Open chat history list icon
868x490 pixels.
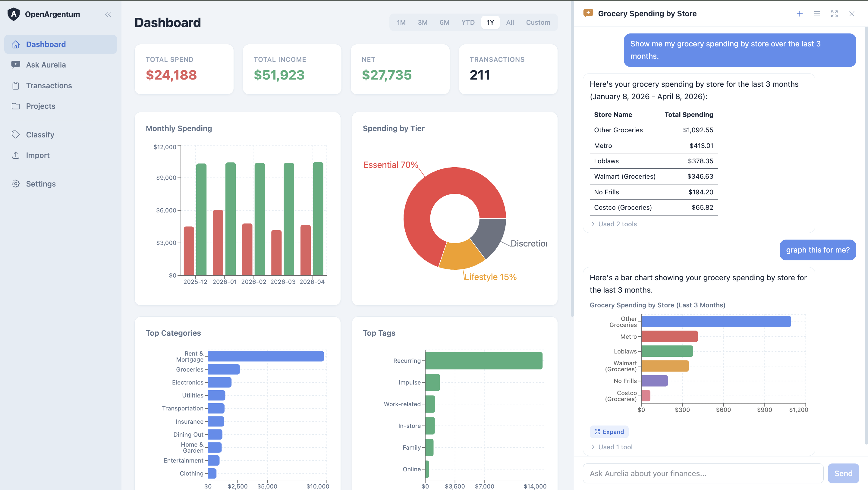pos(817,14)
